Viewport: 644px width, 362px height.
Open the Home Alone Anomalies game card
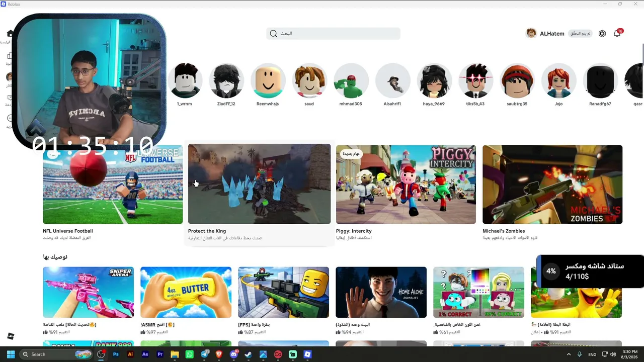381,292
